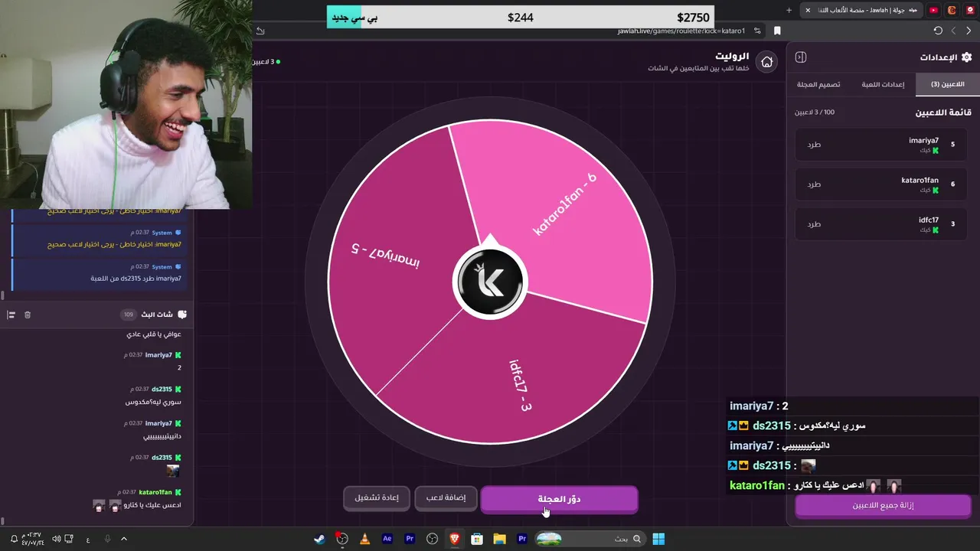This screenshot has height=551, width=980.
Task: Click the 3 / 100 لاعبين counter
Action: coord(815,112)
